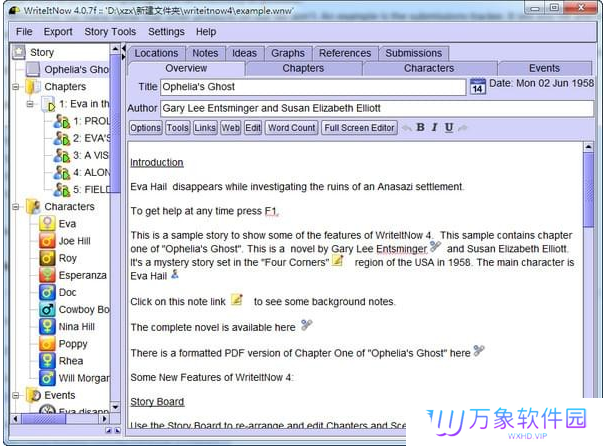Select Poppy character icon
Image resolution: width=606 pixels, height=448 pixels.
pos(47,344)
